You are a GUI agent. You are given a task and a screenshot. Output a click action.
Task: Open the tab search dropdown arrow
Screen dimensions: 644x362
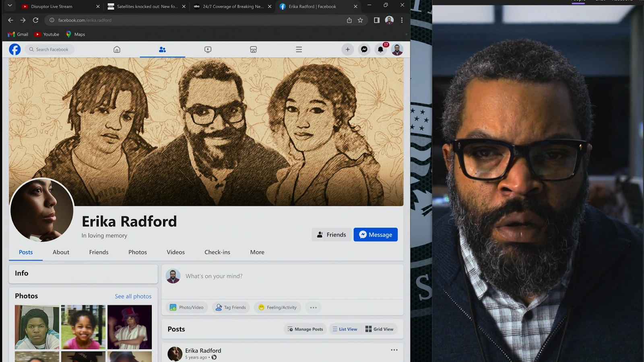coord(10,6)
